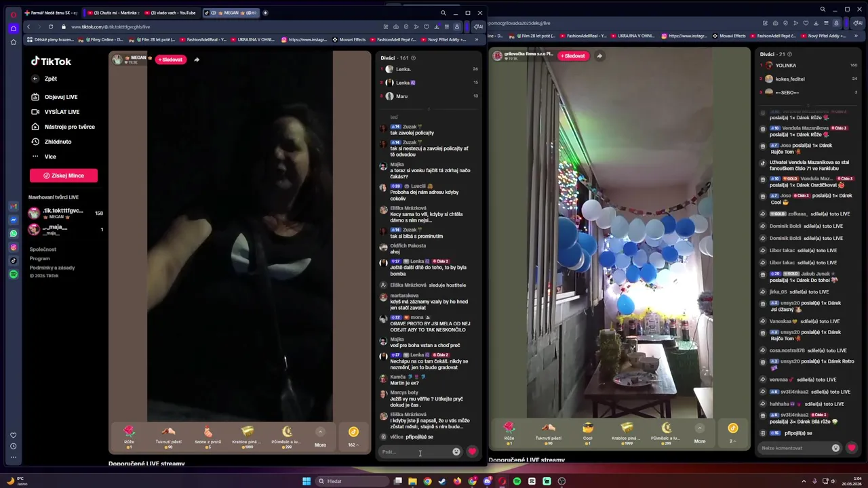This screenshot has width=868, height=488.
Task: Send a heart like in the left chat
Action: point(473,451)
